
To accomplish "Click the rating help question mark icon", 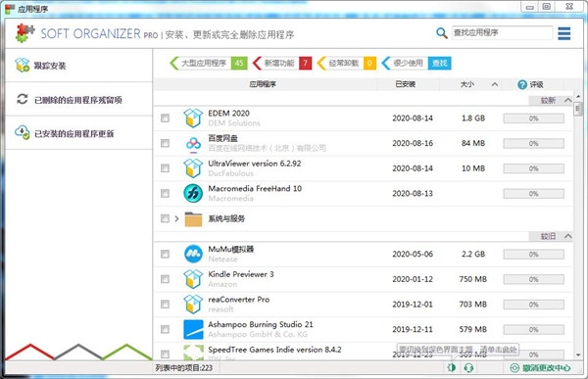I will coord(522,85).
